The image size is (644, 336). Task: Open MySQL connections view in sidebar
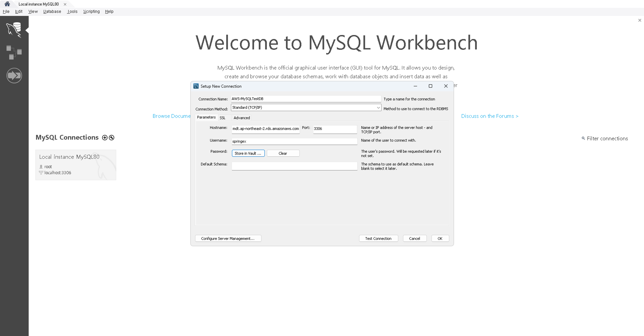(x=14, y=30)
